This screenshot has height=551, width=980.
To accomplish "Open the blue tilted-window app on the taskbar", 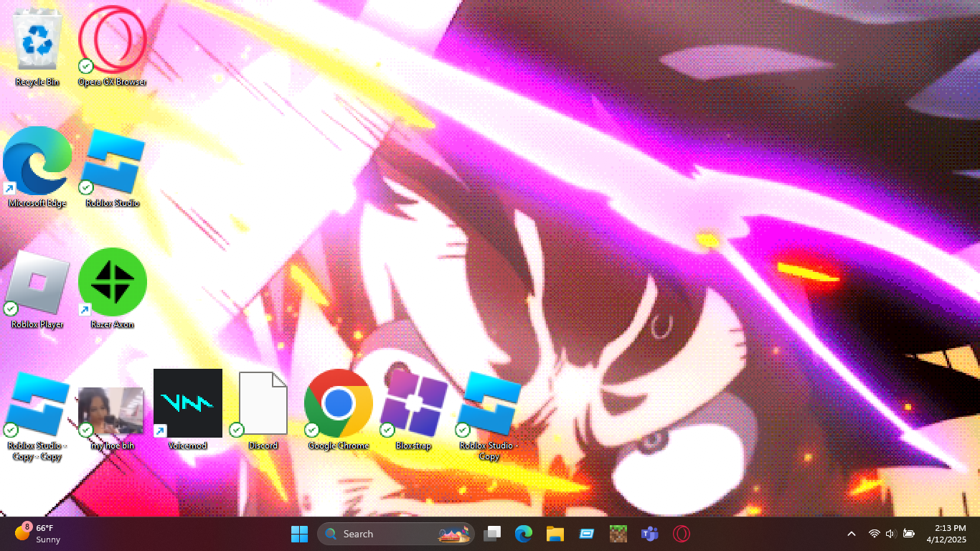I will 587,534.
